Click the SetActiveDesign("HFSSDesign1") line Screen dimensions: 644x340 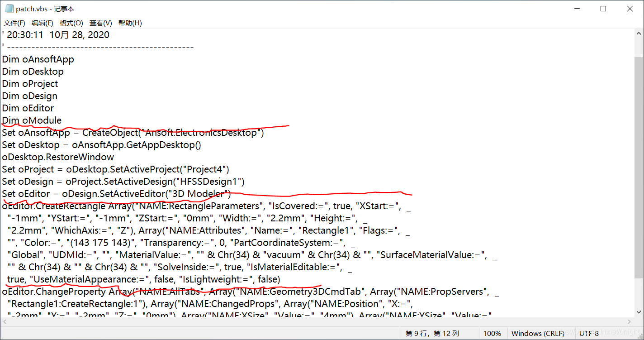click(x=123, y=182)
